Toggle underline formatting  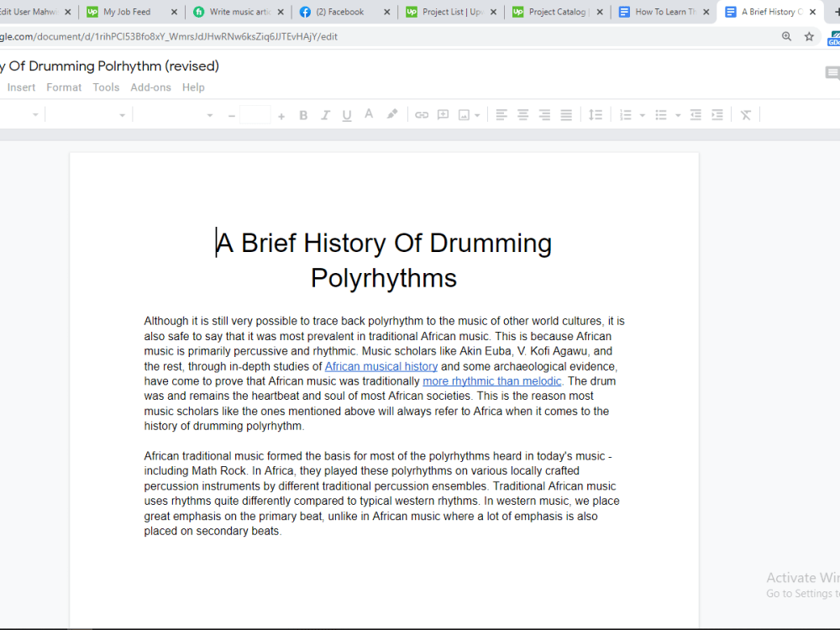point(347,115)
